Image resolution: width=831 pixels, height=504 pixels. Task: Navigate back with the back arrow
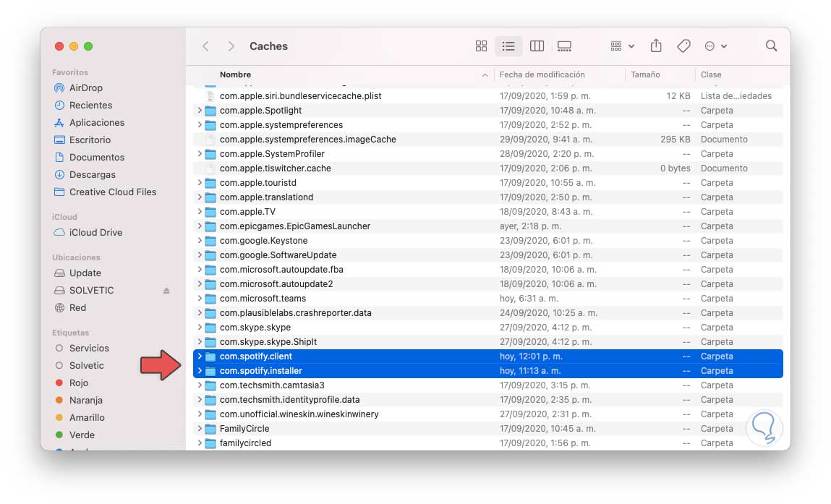point(205,46)
